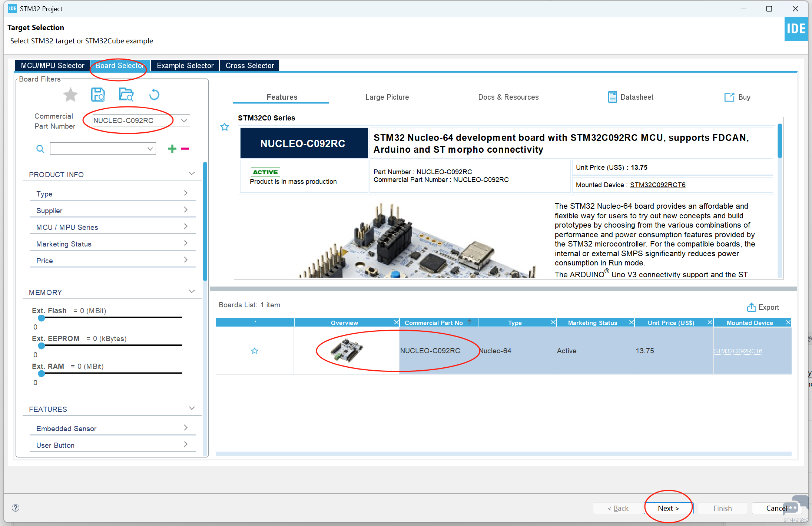
Task: Collapse the MEMORY section
Action: (x=192, y=291)
